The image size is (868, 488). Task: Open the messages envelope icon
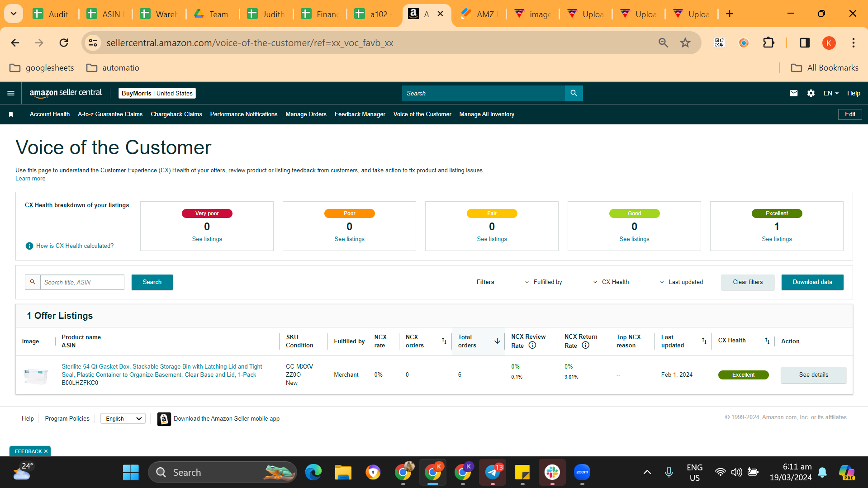[793, 93]
